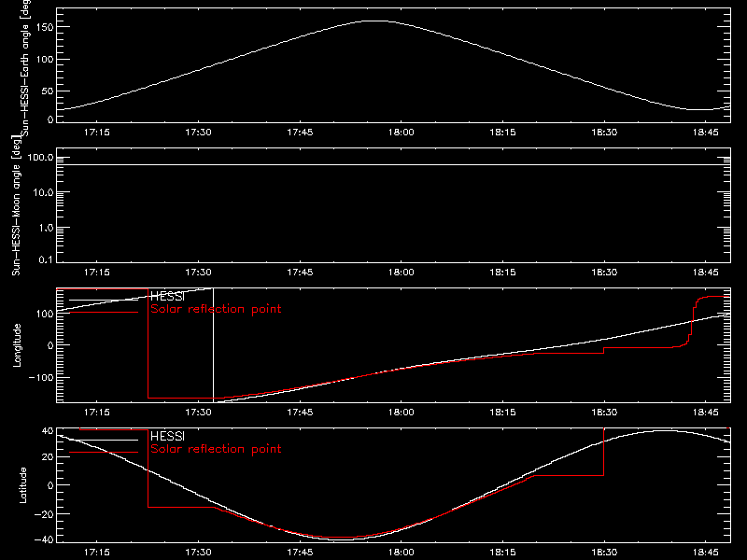Click the 100 tick value on Longitude axis

[x=46, y=314]
